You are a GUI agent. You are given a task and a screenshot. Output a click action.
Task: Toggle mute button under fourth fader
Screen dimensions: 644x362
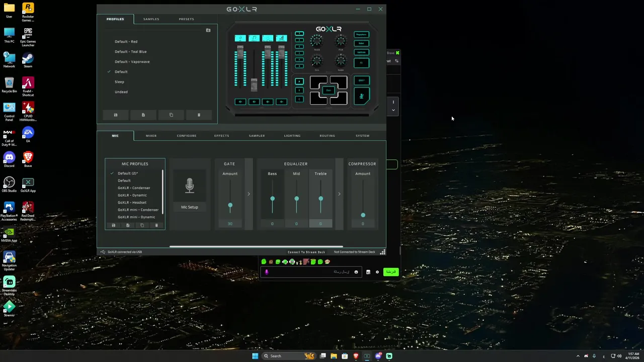tap(281, 102)
